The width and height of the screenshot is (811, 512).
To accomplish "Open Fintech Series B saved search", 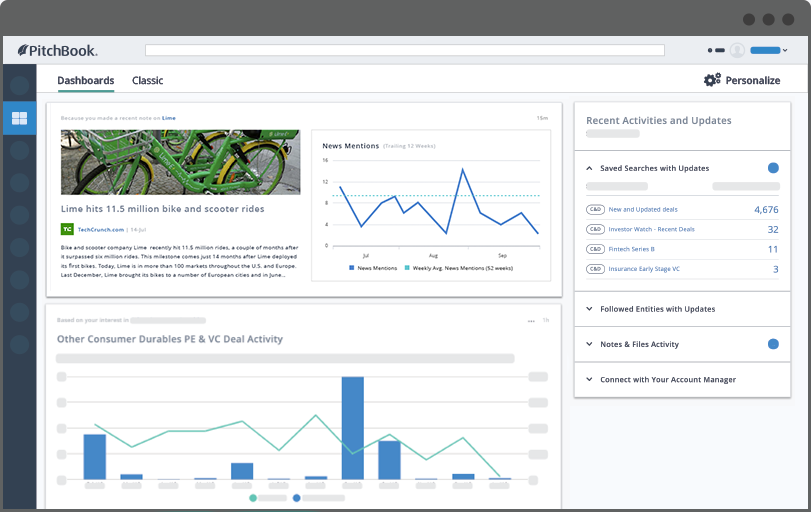I will [631, 249].
